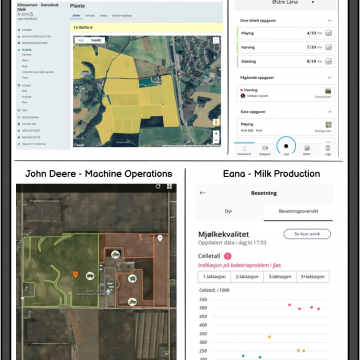Switch to the Dyr tab
Image resolution: width=360 pixels, height=360 pixels.
[229, 211]
